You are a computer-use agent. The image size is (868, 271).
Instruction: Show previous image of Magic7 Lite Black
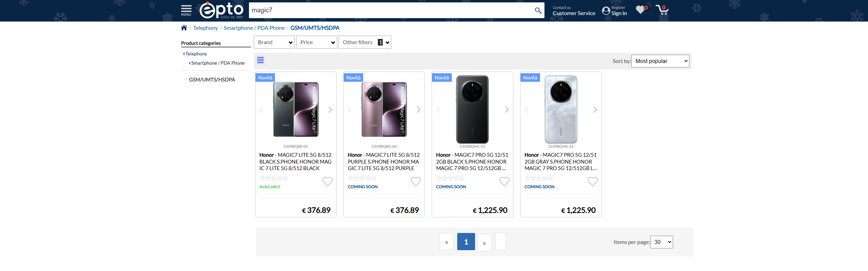tap(262, 109)
